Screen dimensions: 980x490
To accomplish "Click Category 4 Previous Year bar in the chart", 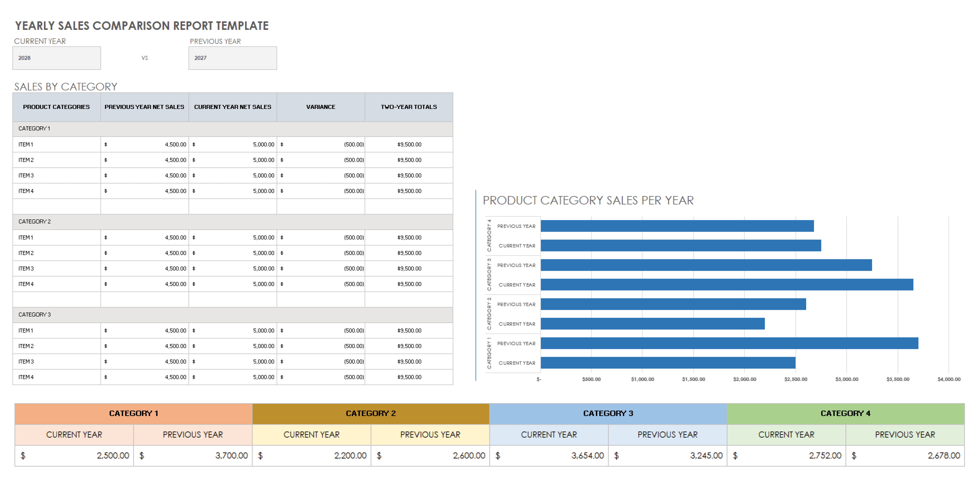I will [677, 226].
